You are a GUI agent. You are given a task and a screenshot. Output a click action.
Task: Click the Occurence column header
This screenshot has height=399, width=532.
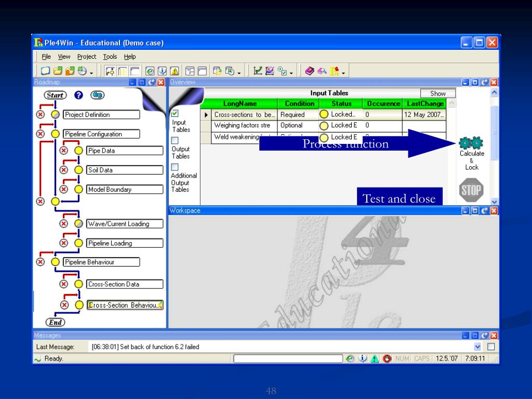[383, 103]
